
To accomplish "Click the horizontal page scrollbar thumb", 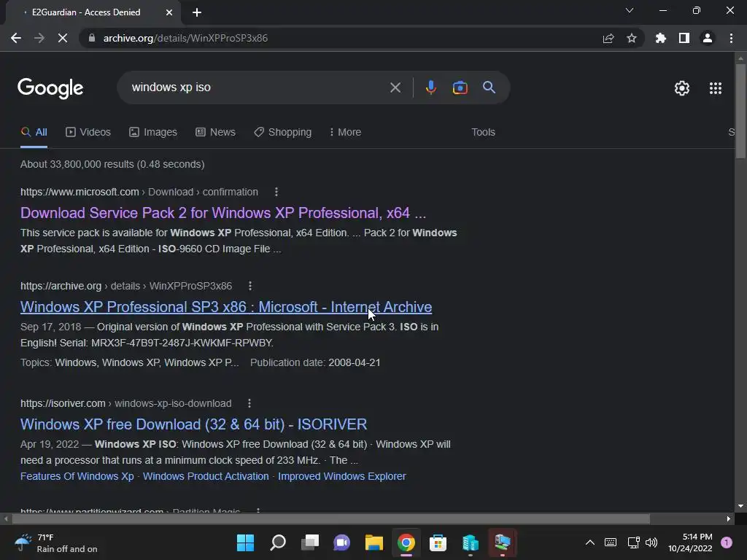I will coord(331,518).
